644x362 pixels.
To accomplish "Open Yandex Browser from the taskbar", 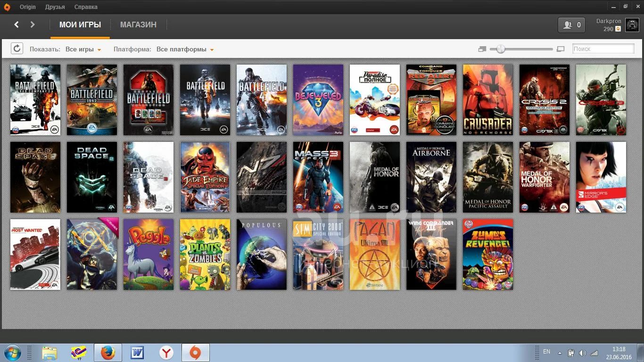I will click(x=166, y=353).
